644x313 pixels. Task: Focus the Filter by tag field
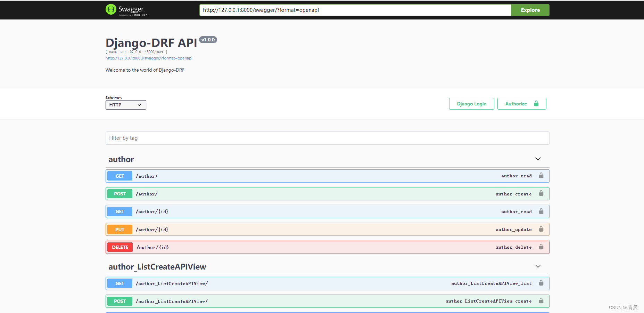tap(327, 138)
